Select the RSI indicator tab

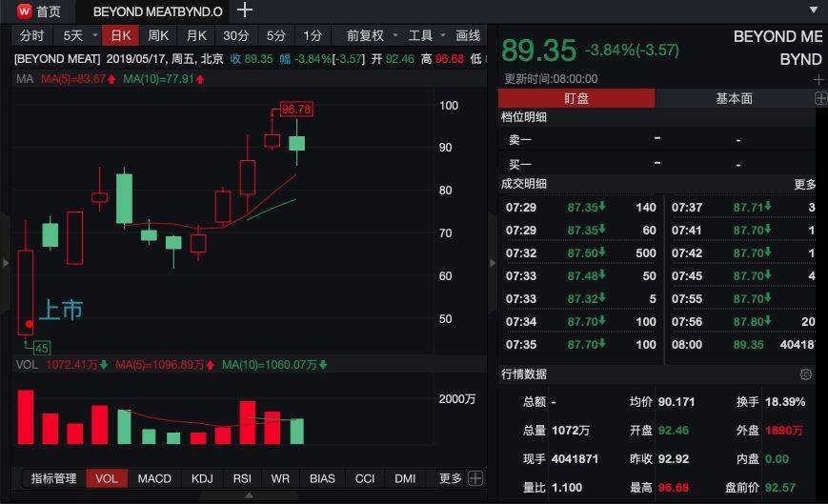[242, 478]
